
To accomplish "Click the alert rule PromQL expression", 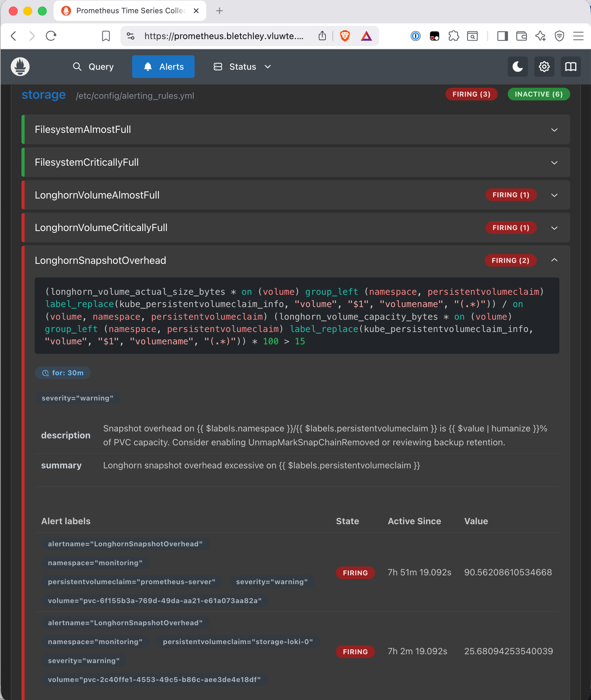I will tap(297, 316).
